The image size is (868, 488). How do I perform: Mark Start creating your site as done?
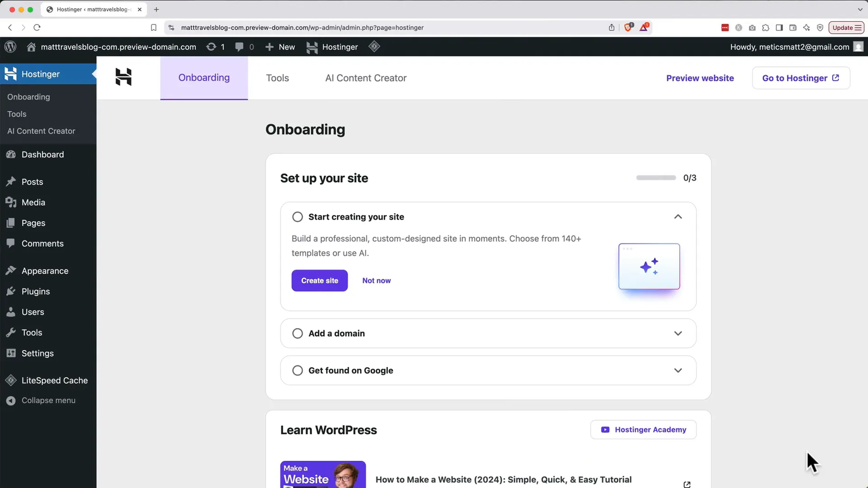pyautogui.click(x=297, y=217)
